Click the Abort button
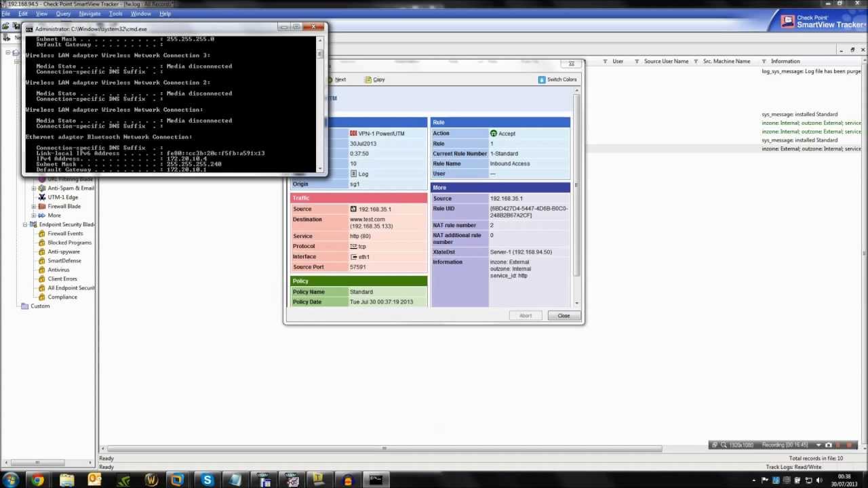The image size is (868, 488). coord(526,316)
